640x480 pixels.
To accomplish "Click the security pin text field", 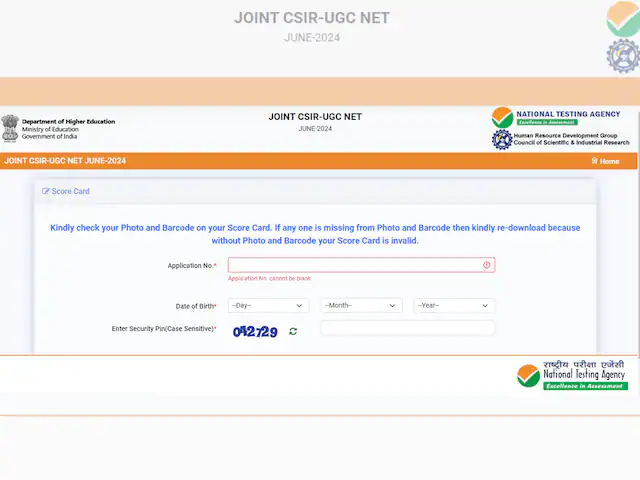I will [408, 328].
